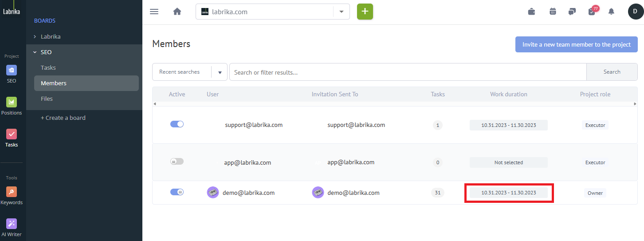Click the BOARDS heading in the sidebar

pos(45,21)
